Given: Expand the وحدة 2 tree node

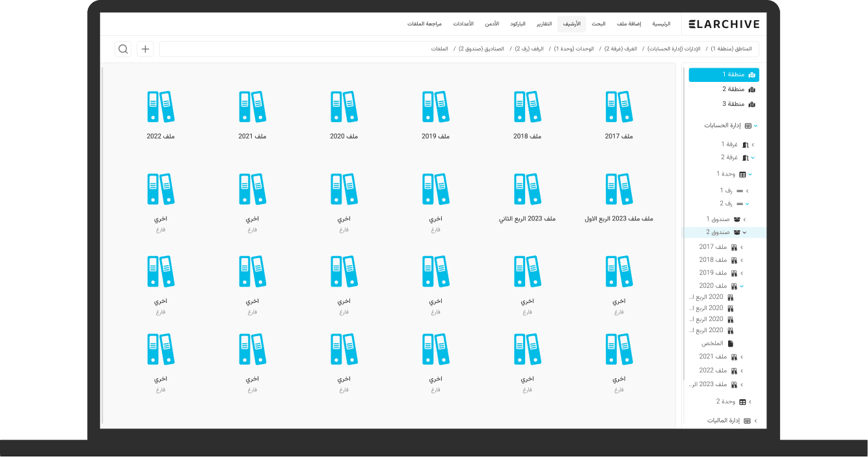Looking at the screenshot, I should pyautogui.click(x=750, y=402).
